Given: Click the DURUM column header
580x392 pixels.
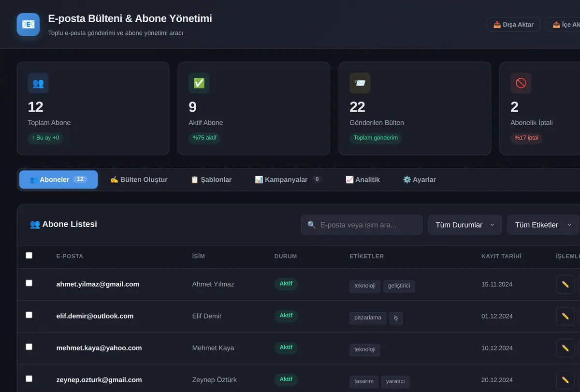Looking at the screenshot, I should (286, 256).
